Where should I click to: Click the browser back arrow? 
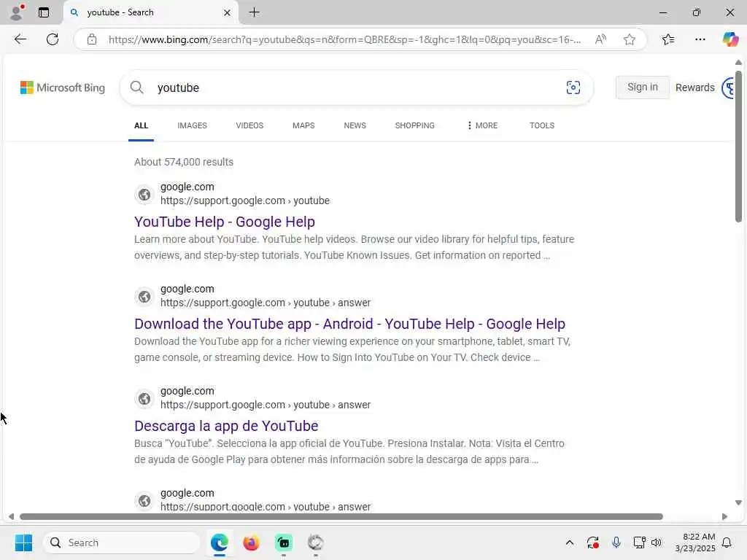click(20, 39)
